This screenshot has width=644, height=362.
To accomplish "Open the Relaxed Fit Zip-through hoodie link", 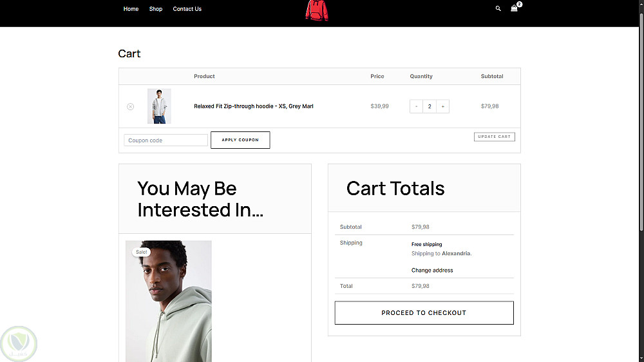I will click(253, 106).
